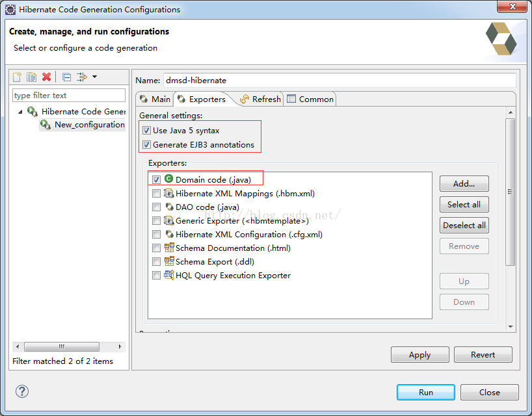Image resolution: width=532 pixels, height=416 pixels.
Task: Open the Refresh tab
Action: click(260, 99)
